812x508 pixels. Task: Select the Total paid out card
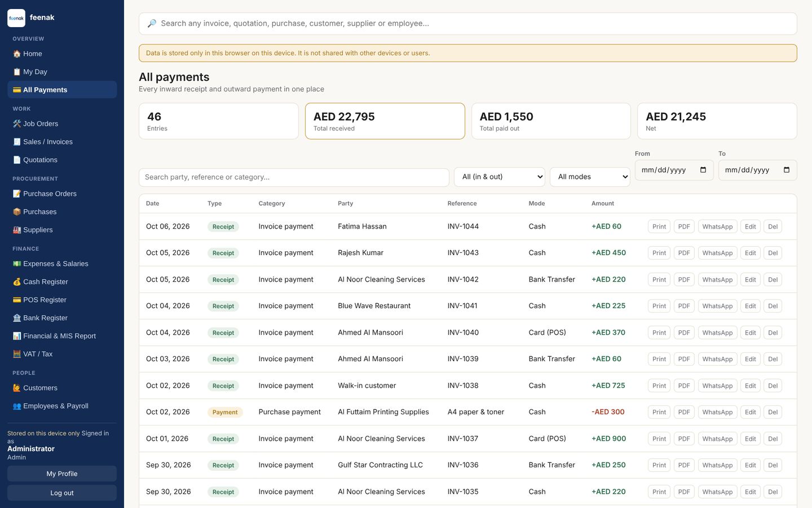[551, 121]
